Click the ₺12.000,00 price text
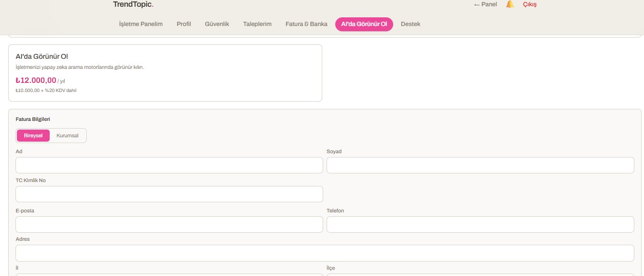This screenshot has height=276, width=644. click(x=36, y=80)
